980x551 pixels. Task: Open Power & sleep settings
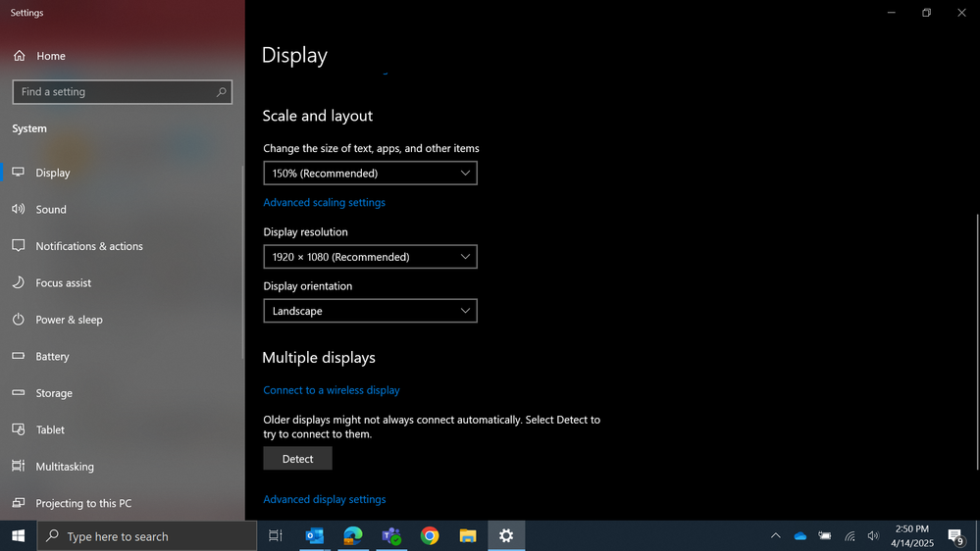pos(69,320)
